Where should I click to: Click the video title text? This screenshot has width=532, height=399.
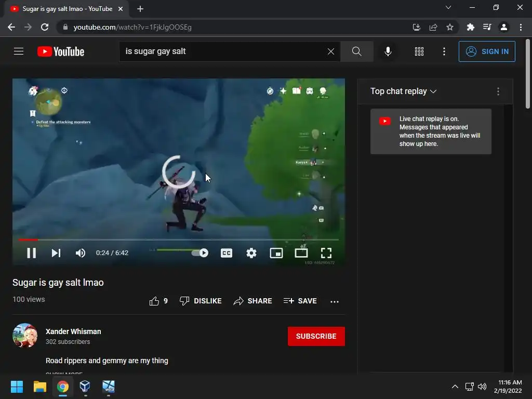click(x=58, y=283)
